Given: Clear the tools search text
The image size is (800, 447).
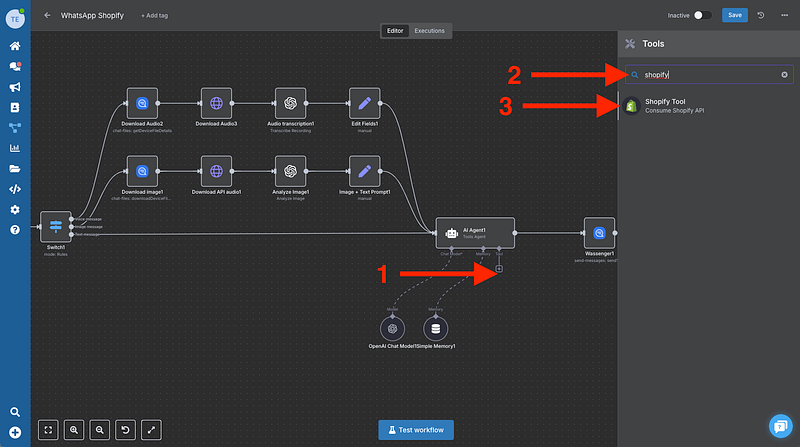Looking at the screenshot, I should [784, 75].
